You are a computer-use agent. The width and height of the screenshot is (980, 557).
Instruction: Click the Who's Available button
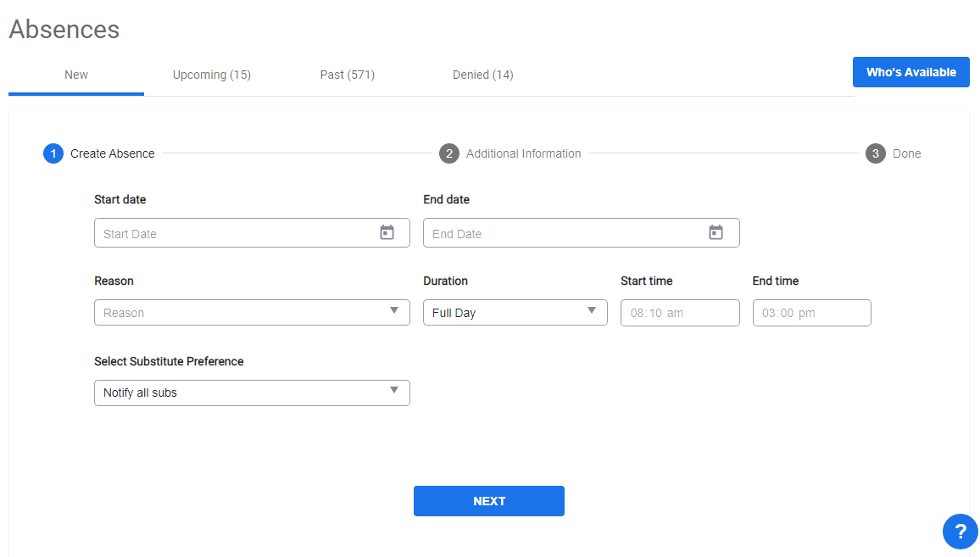point(910,72)
